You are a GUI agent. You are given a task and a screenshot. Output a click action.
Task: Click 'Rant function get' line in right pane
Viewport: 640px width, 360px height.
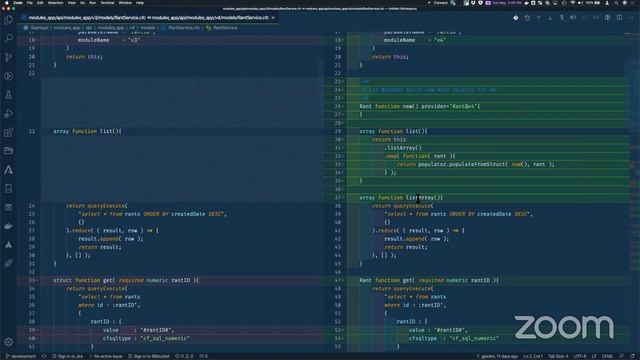pos(429,280)
